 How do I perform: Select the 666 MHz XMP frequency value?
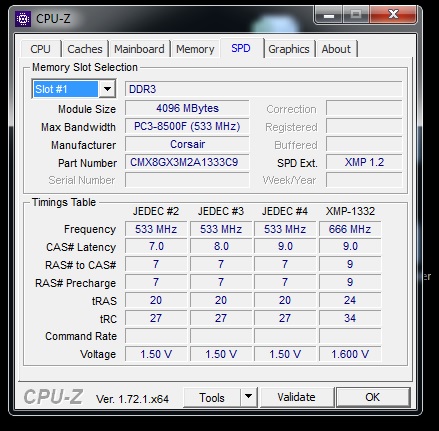350,229
